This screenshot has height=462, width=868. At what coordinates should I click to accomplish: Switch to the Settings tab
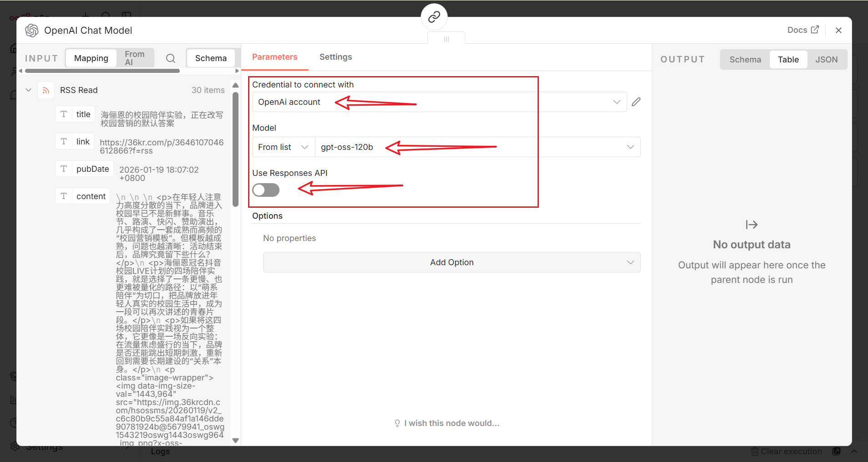(x=335, y=57)
